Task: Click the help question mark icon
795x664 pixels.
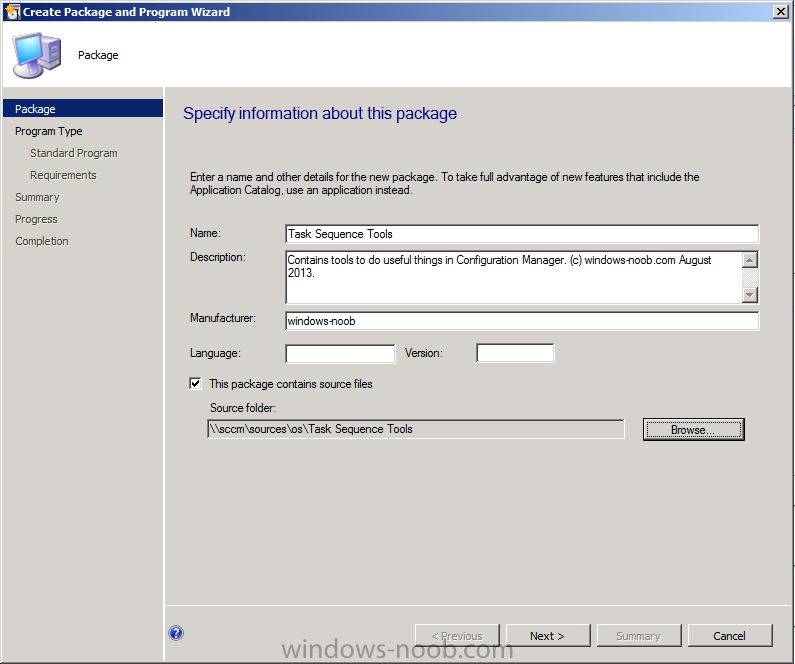Action: 176,633
